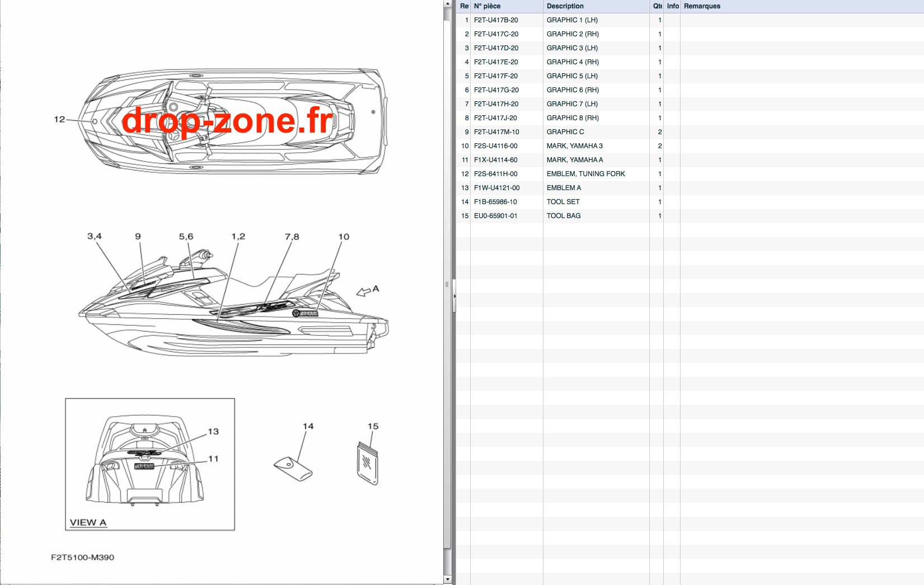Click the GRAPHIC 4 (RH) description
Image resolution: width=924 pixels, height=585 pixels.
point(573,62)
